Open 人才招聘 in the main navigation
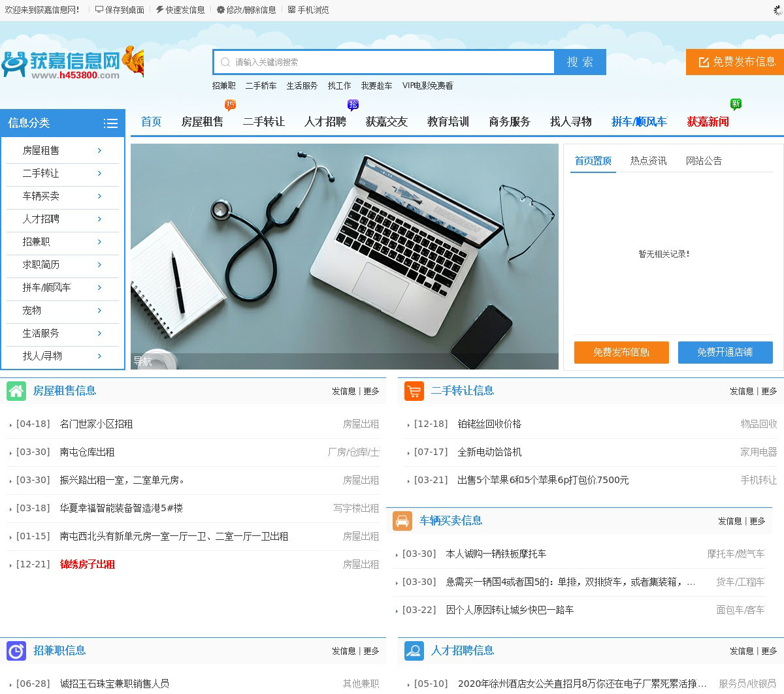 coord(325,122)
